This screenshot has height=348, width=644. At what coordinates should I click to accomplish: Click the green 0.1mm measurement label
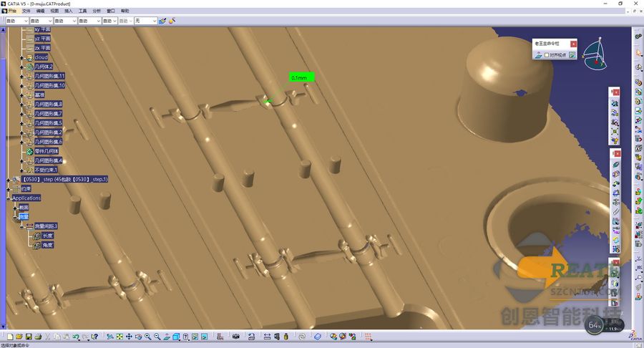pyautogui.click(x=301, y=77)
